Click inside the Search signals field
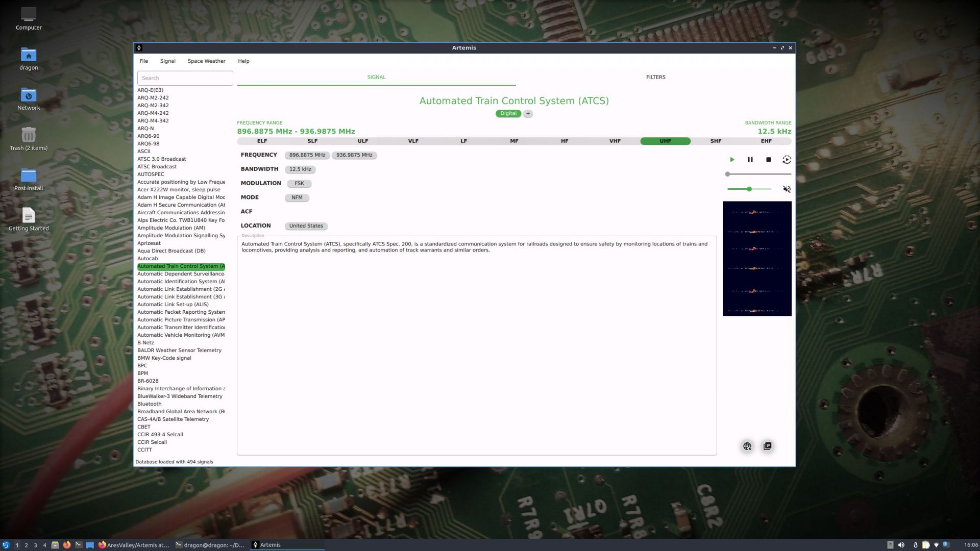Screen dimensions: 980x551 click(185, 78)
